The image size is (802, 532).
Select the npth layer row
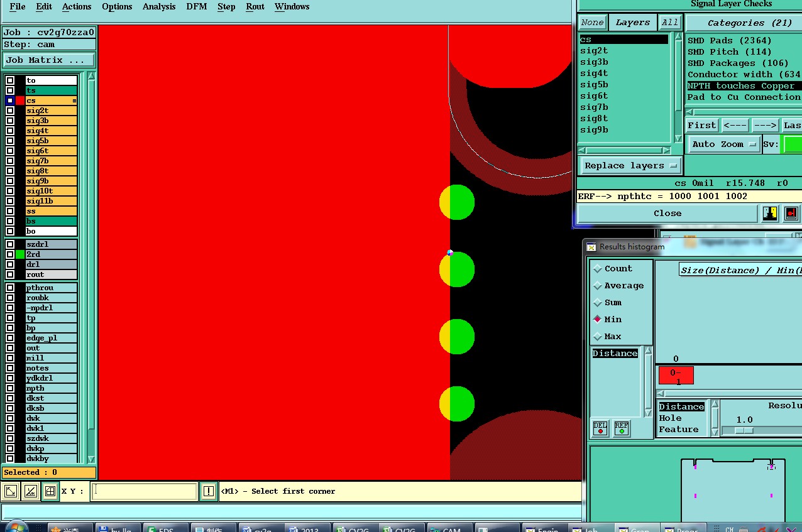[51, 388]
